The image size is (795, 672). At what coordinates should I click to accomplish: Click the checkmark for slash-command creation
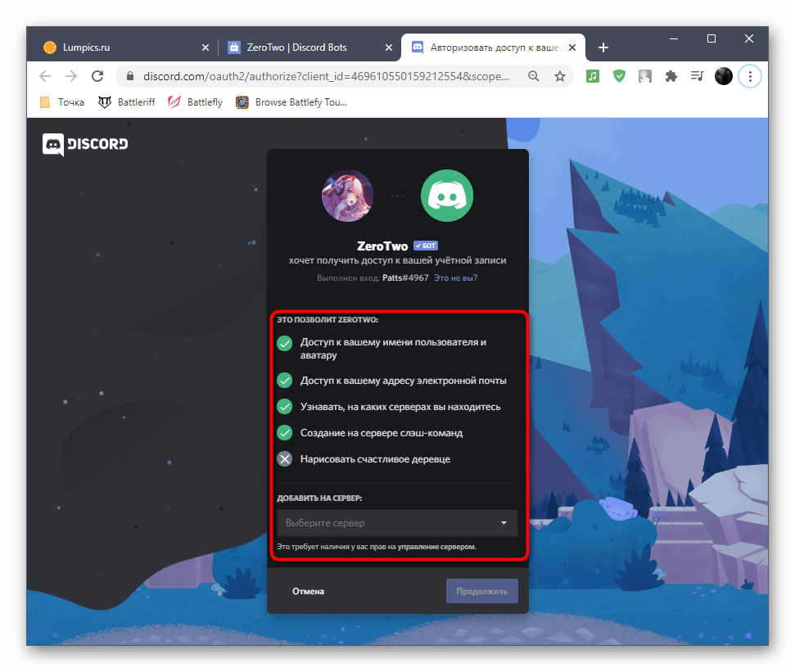click(285, 433)
